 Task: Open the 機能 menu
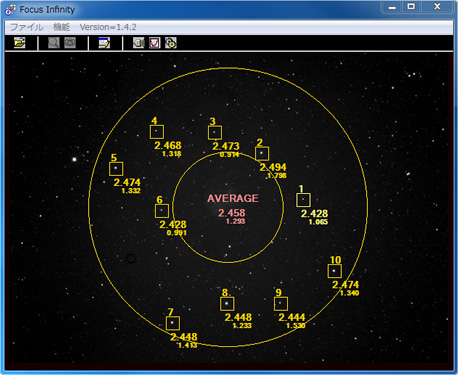pos(62,27)
